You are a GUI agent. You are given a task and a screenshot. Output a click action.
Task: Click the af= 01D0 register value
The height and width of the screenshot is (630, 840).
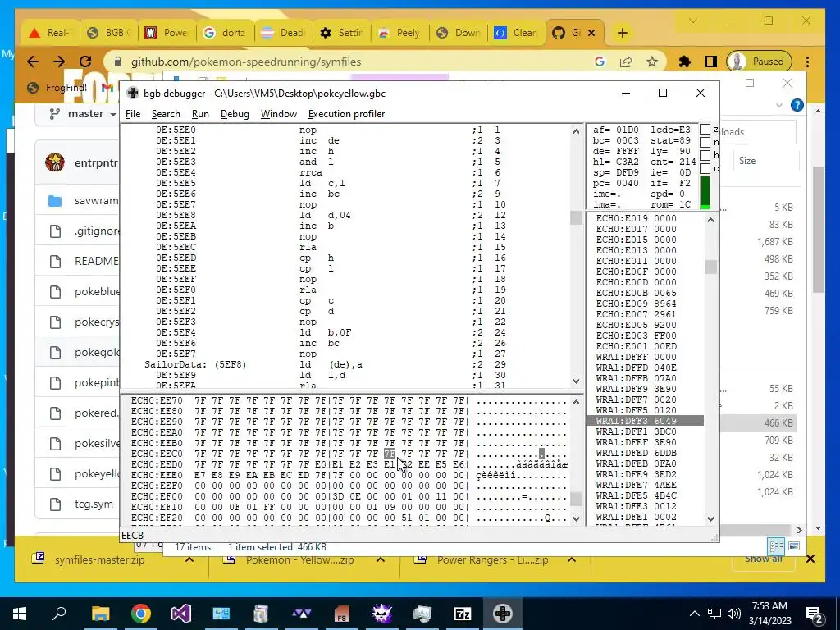click(615, 130)
